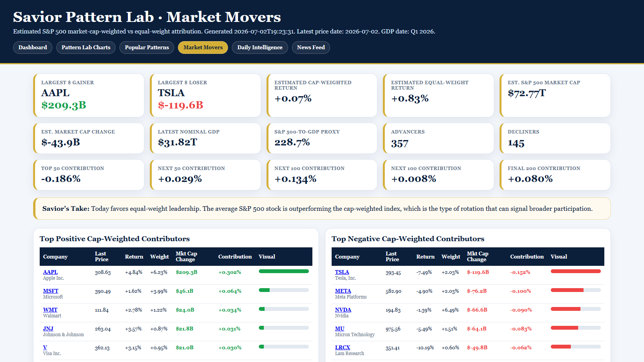Viewport: 644px width, 362px height.
Task: Click the LRCX contribution visual bar
Action: [x=576, y=347]
